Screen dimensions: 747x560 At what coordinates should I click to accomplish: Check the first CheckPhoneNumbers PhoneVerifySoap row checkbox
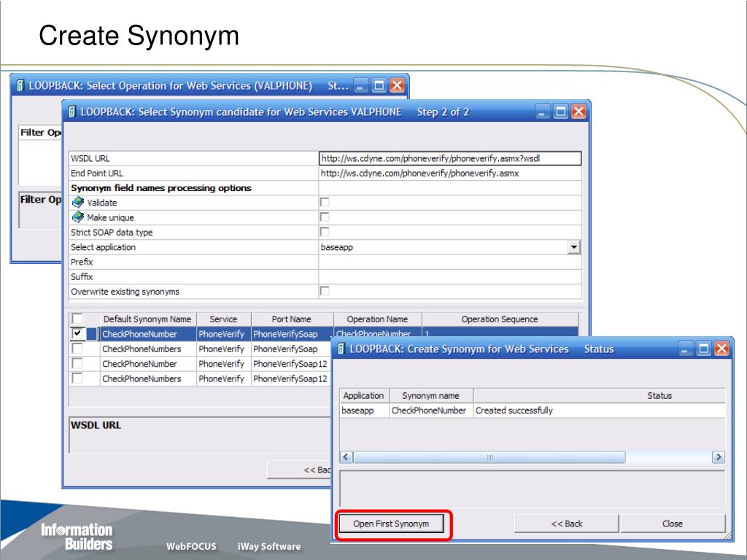point(77,349)
